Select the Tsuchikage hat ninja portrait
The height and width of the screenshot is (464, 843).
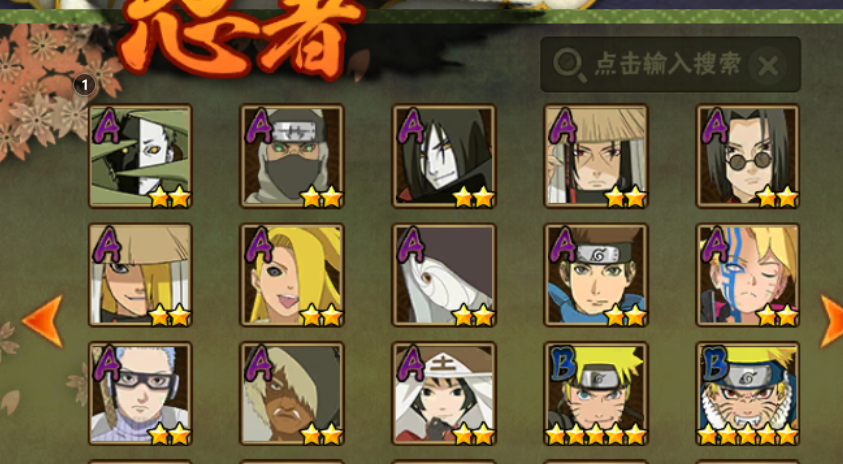(x=444, y=394)
